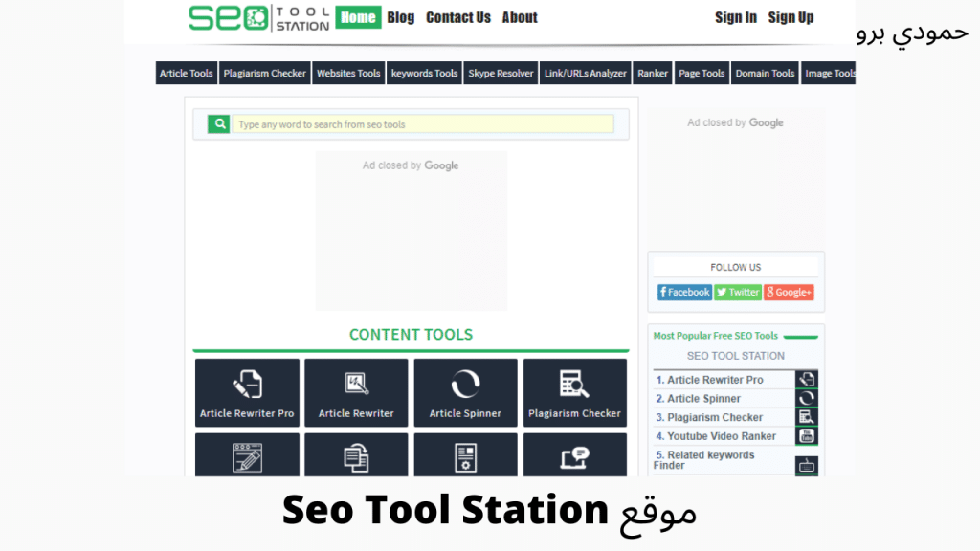
Task: Click the SEO tools search field
Action: (x=422, y=123)
